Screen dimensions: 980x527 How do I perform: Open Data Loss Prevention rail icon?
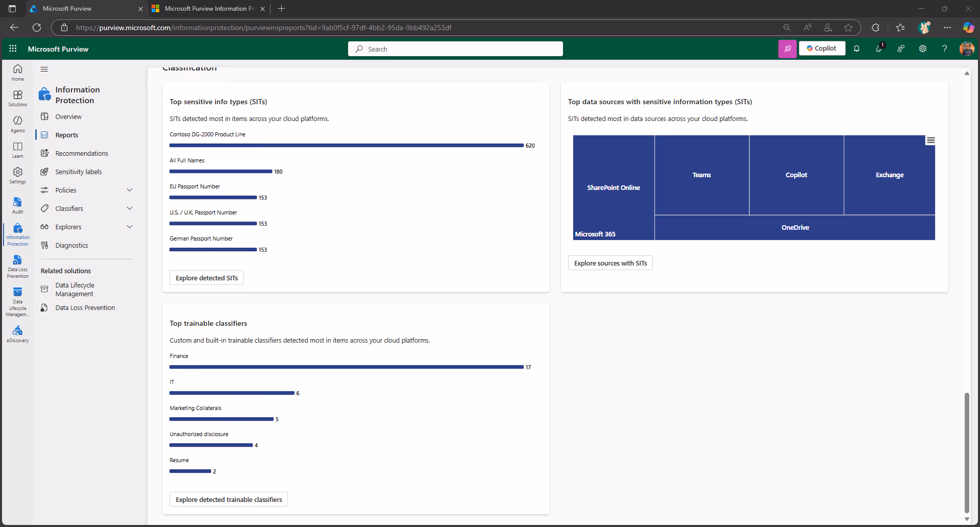pyautogui.click(x=18, y=267)
